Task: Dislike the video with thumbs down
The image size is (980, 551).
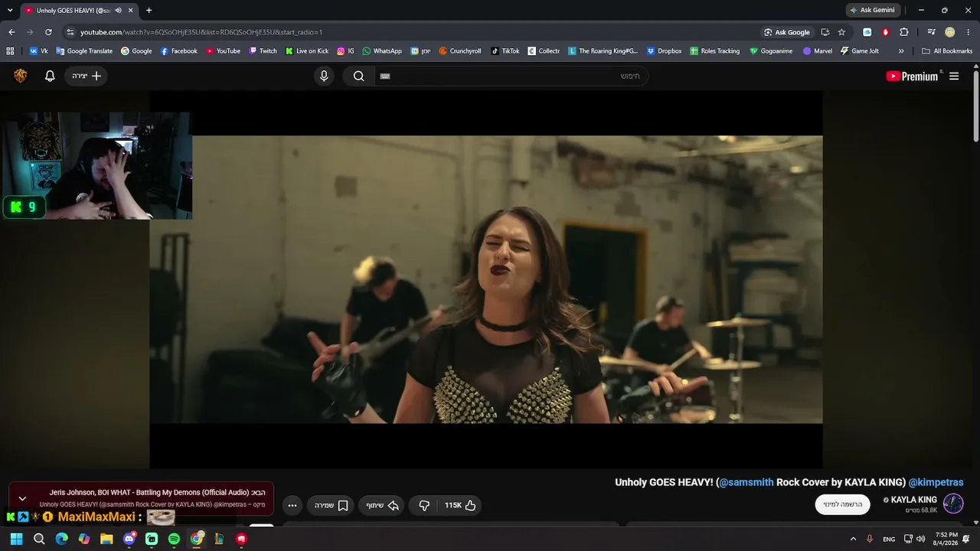Action: (x=424, y=505)
